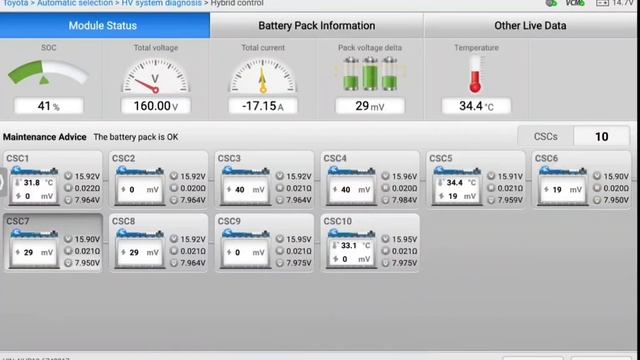Select the 41 % SOC value
Screen dimensions: 640x360
coord(49,106)
